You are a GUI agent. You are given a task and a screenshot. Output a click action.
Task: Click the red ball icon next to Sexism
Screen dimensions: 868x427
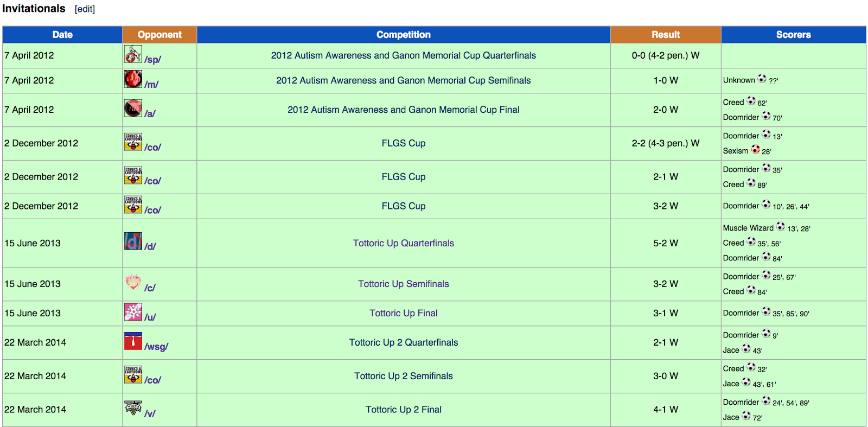(x=755, y=149)
